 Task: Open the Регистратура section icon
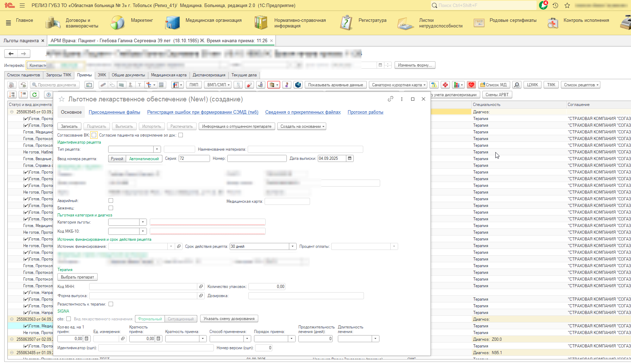tap(346, 23)
